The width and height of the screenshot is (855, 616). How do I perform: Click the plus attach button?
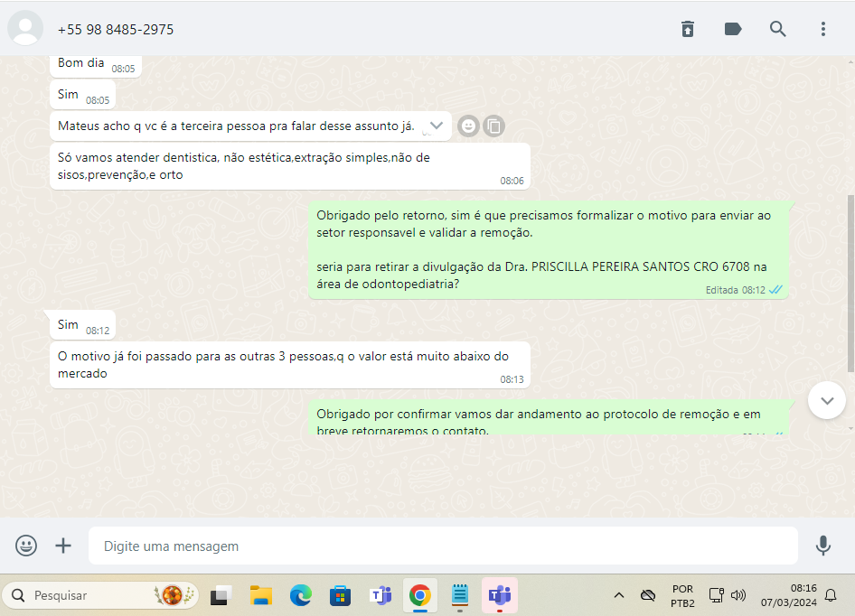pyautogui.click(x=63, y=546)
